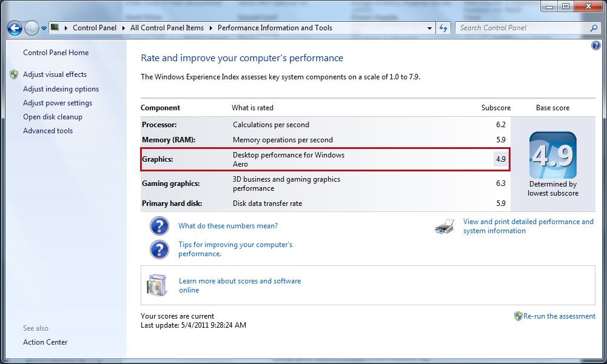Click the shield icon beside Re-run the assessment
The image size is (607, 364).
pos(518,316)
